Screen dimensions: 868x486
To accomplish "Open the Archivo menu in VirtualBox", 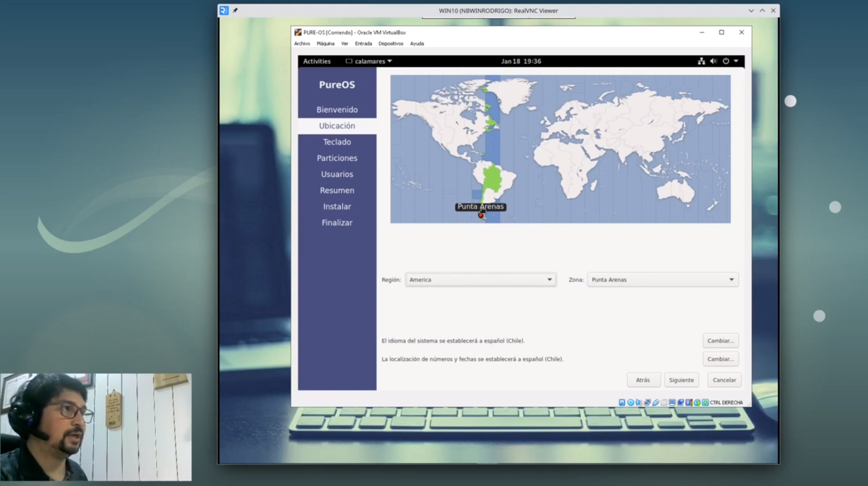I will coord(302,43).
